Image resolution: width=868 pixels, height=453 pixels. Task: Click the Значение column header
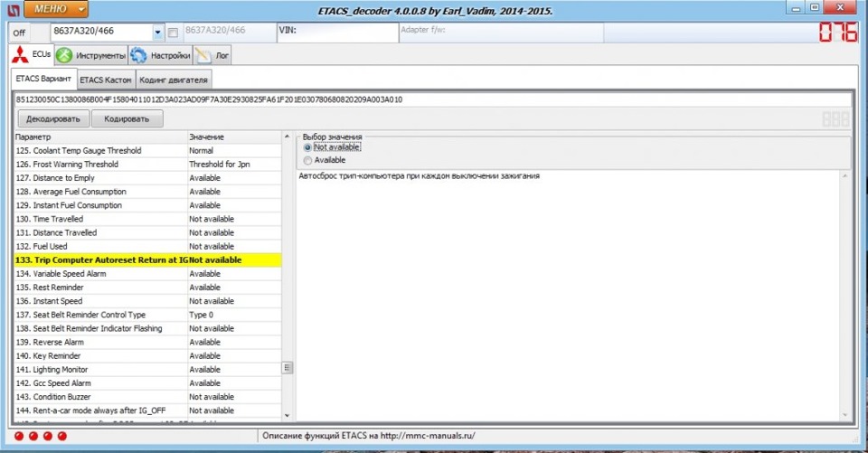[235, 137]
